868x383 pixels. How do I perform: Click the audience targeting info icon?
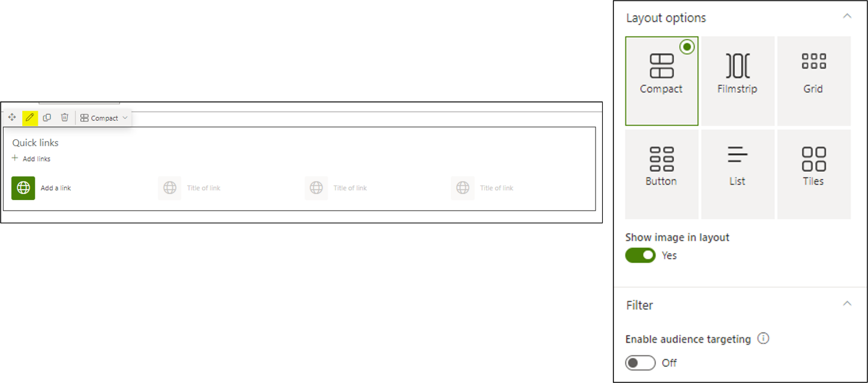pos(763,339)
